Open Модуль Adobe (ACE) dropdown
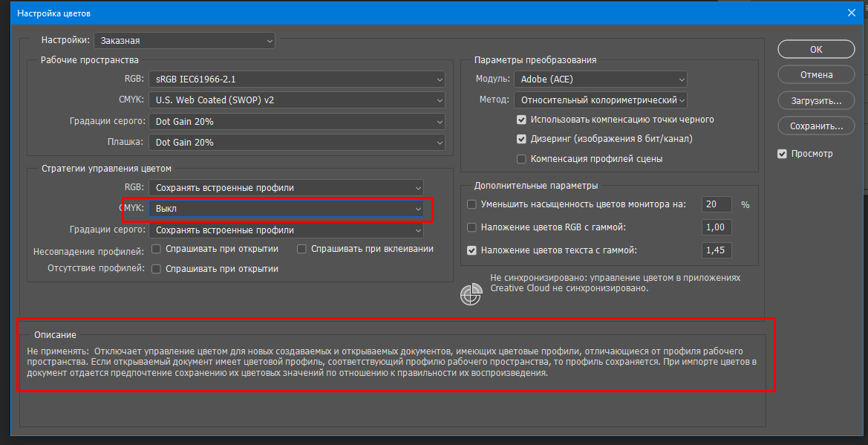Image resolution: width=868 pixels, height=445 pixels. (x=601, y=79)
